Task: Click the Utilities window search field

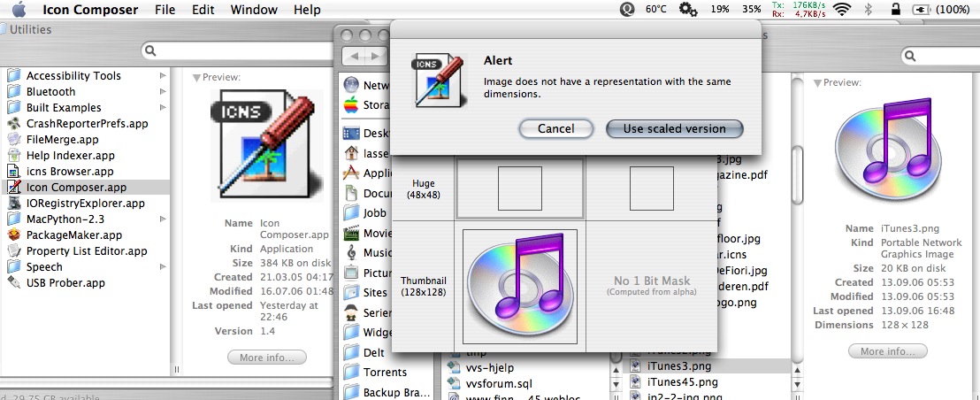Action: [x=239, y=50]
